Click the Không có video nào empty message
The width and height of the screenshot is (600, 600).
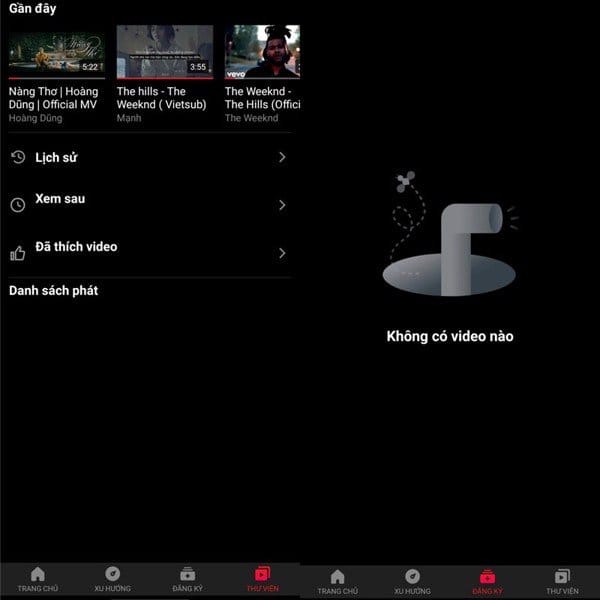point(449,336)
